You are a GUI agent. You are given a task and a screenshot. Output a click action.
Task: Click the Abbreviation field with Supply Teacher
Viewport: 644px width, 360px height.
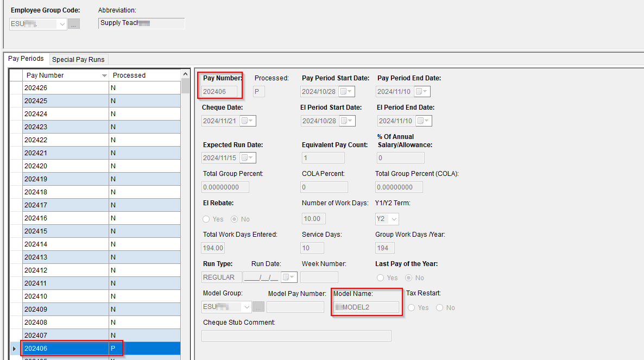(x=142, y=23)
